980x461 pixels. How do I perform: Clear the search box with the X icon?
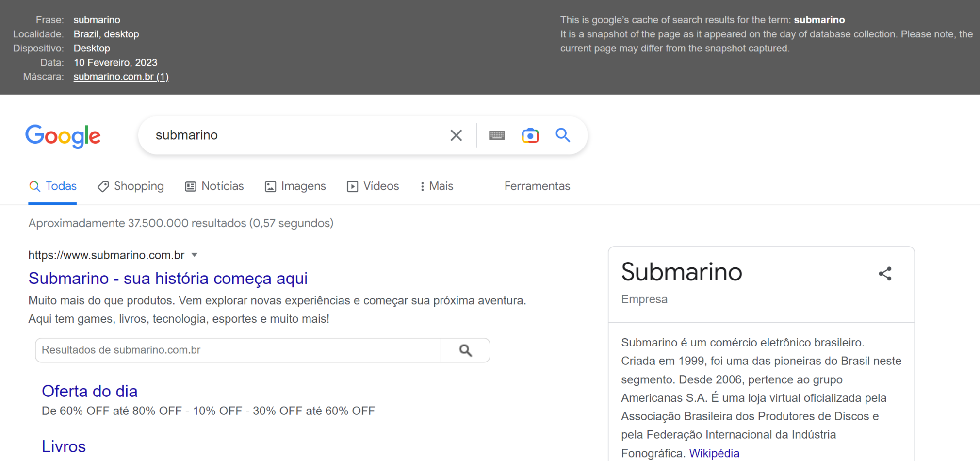tap(456, 135)
